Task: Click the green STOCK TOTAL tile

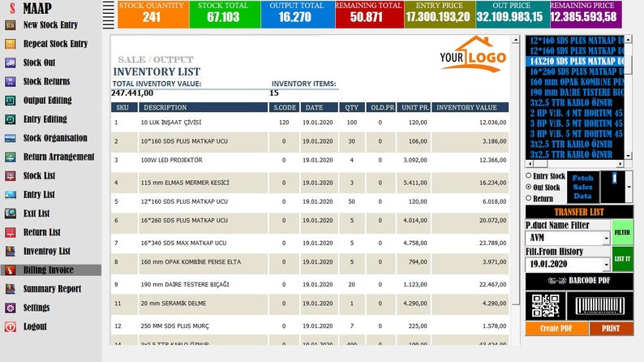Action: click(x=225, y=15)
